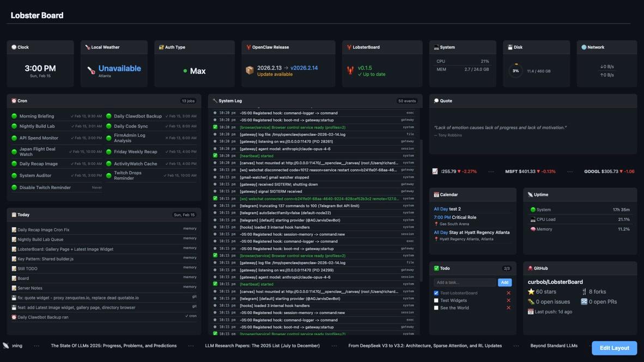This screenshot has width=644, height=362.
Task: Click the globe icon on Network widget
Action: point(584,47)
